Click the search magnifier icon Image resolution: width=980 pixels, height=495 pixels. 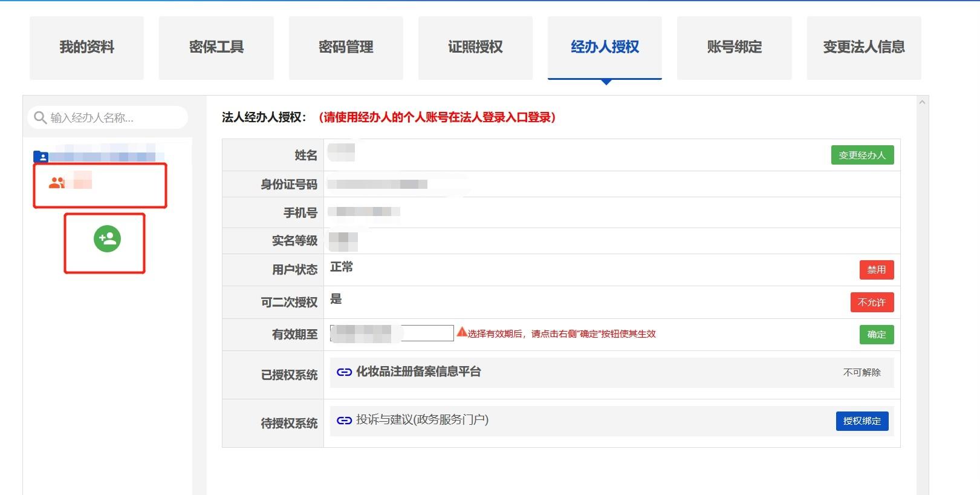click(x=40, y=117)
